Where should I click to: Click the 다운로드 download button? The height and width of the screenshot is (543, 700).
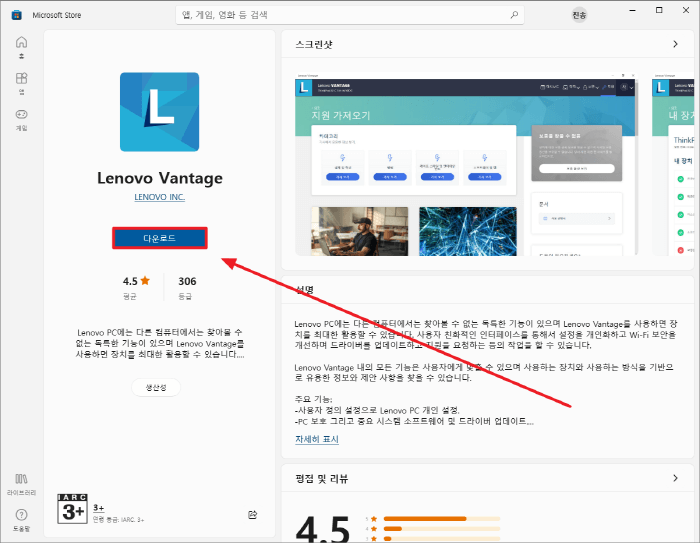tap(159, 238)
